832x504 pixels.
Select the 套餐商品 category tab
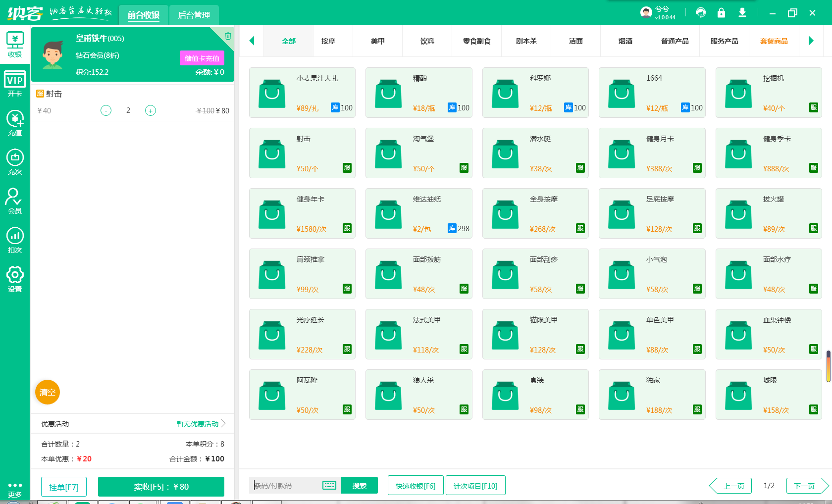coord(774,41)
